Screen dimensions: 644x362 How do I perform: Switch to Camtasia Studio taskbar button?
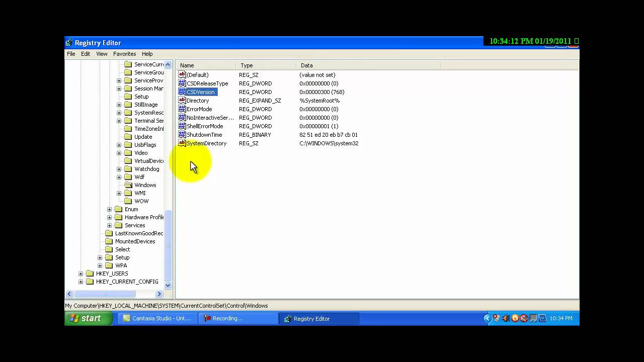157,318
